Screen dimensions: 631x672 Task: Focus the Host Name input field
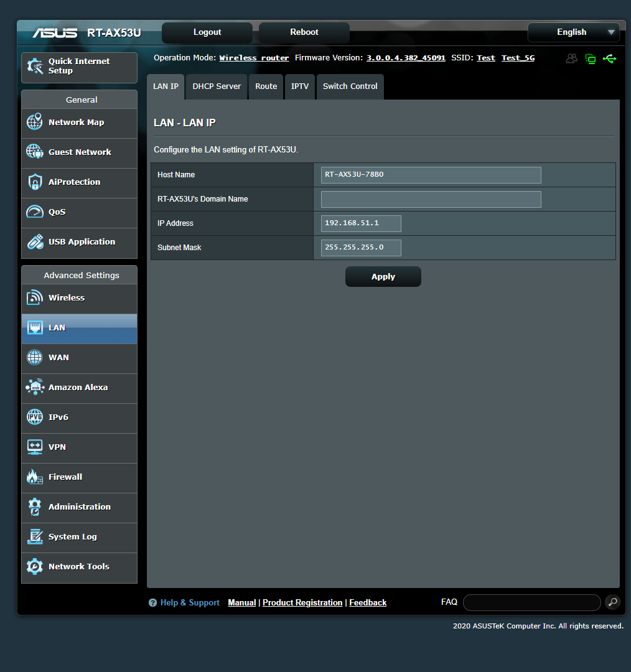(431, 175)
